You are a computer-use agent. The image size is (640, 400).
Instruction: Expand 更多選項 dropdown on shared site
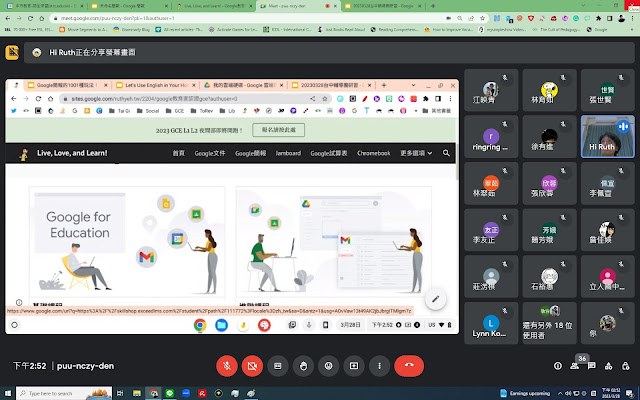point(416,153)
